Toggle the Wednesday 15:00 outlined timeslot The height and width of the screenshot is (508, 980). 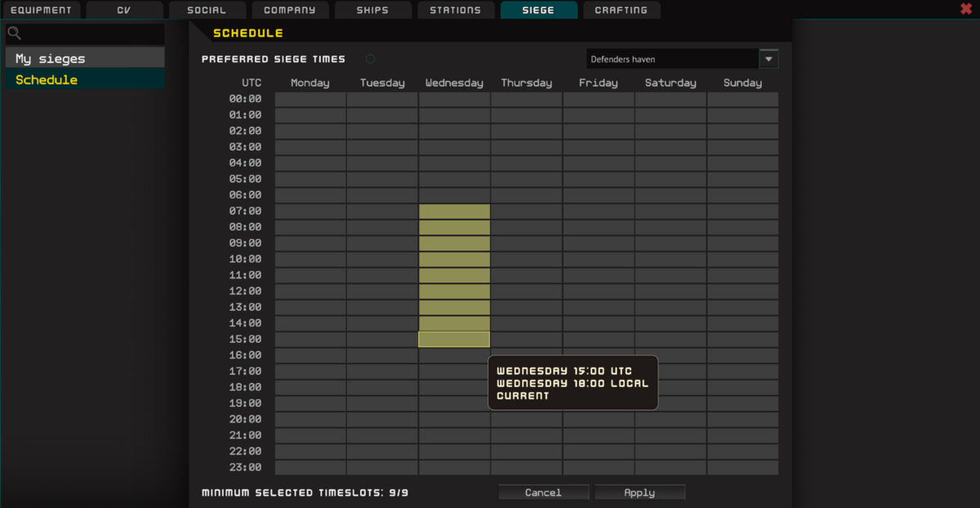454,340
